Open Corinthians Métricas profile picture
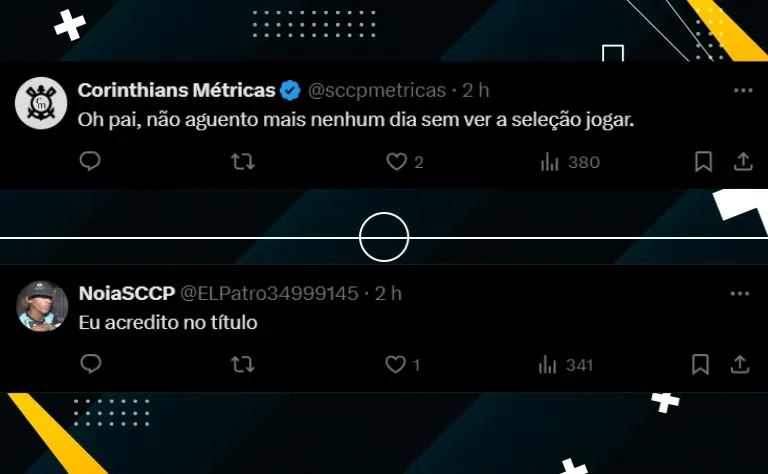The image size is (768, 474). point(41,103)
